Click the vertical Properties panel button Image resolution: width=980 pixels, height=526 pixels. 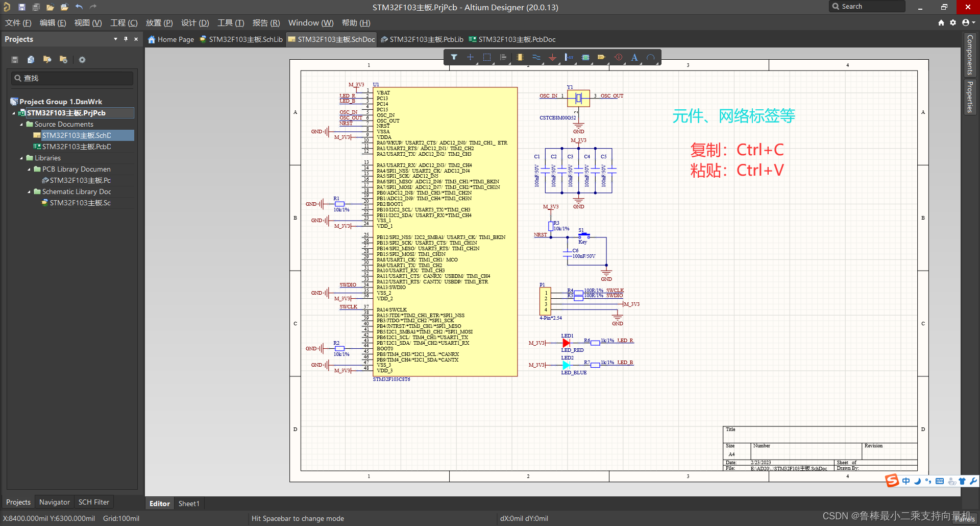(x=970, y=96)
